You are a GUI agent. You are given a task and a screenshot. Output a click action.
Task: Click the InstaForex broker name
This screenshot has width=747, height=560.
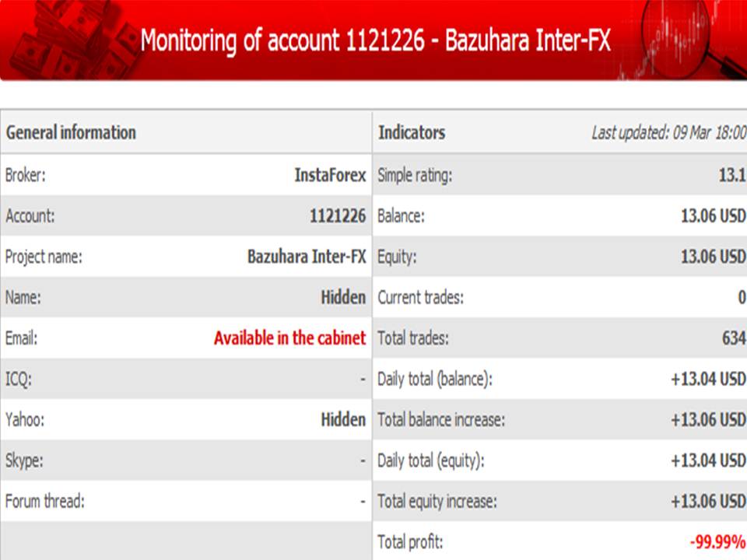coord(330,175)
